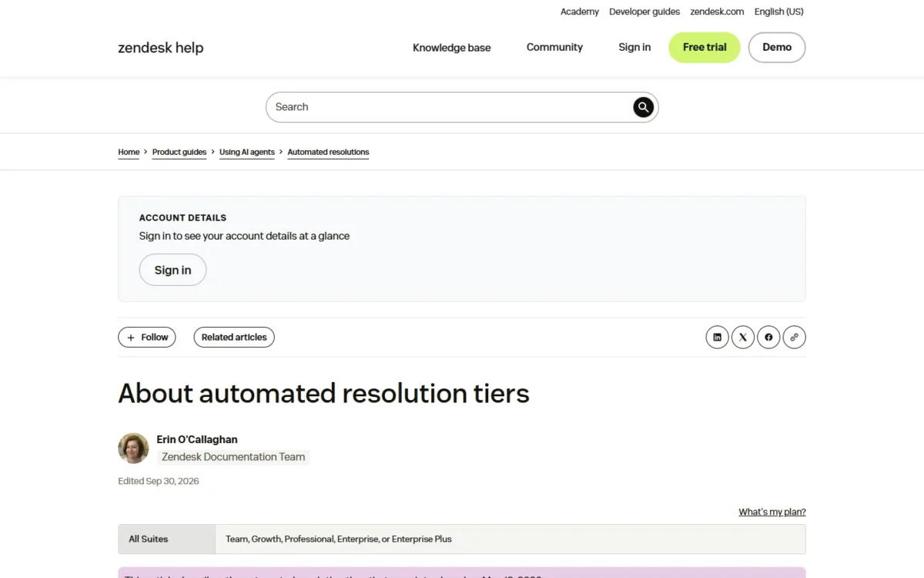Open Using AI agents breadcrumb
The width and height of the screenshot is (924, 578).
point(247,152)
